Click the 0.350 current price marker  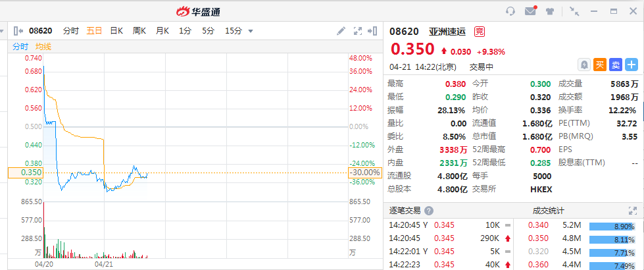[24, 173]
